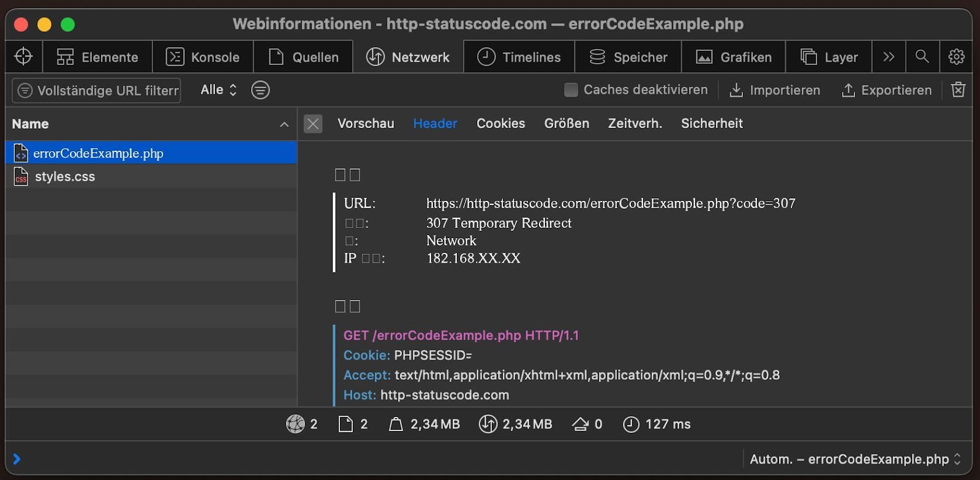Click the Host http-statuscode.com header line
This screenshot has height=480, width=980.
(x=426, y=395)
